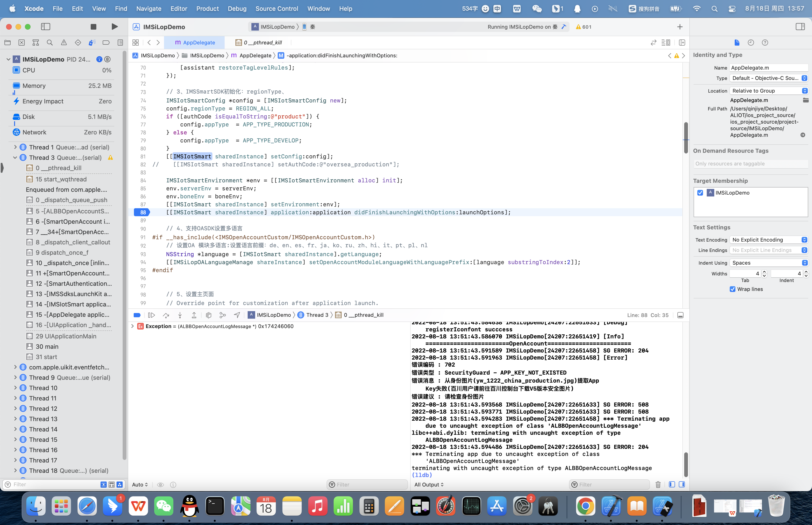Viewport: 812px width, 525px height.
Task: Open the Quick Help inspector
Action: [765, 43]
